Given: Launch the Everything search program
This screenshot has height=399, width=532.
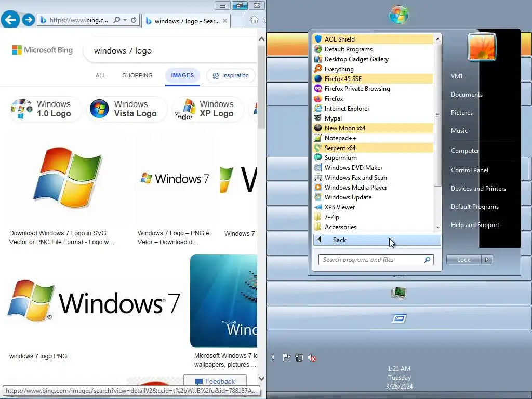Looking at the screenshot, I should click(x=373, y=69).
